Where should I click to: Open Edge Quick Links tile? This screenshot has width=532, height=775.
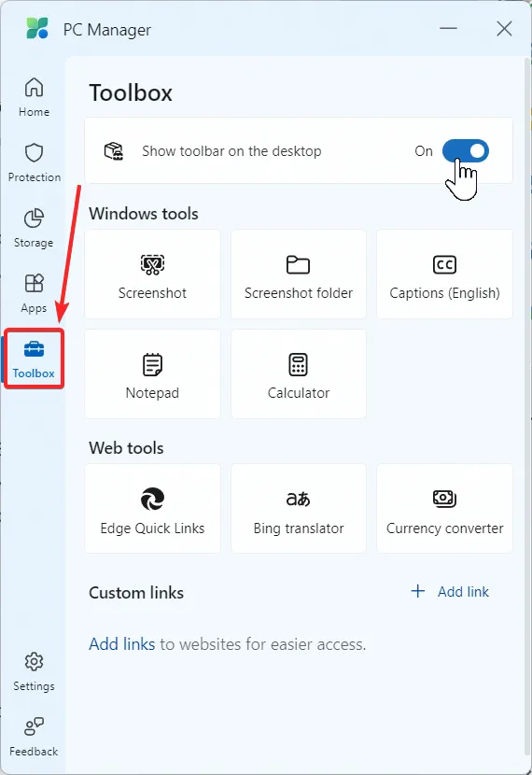[x=152, y=509]
